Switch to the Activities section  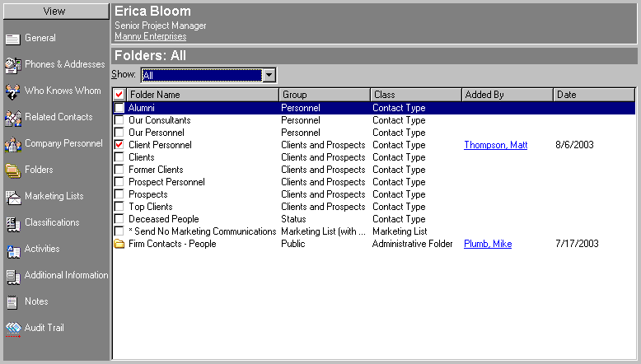[41, 249]
